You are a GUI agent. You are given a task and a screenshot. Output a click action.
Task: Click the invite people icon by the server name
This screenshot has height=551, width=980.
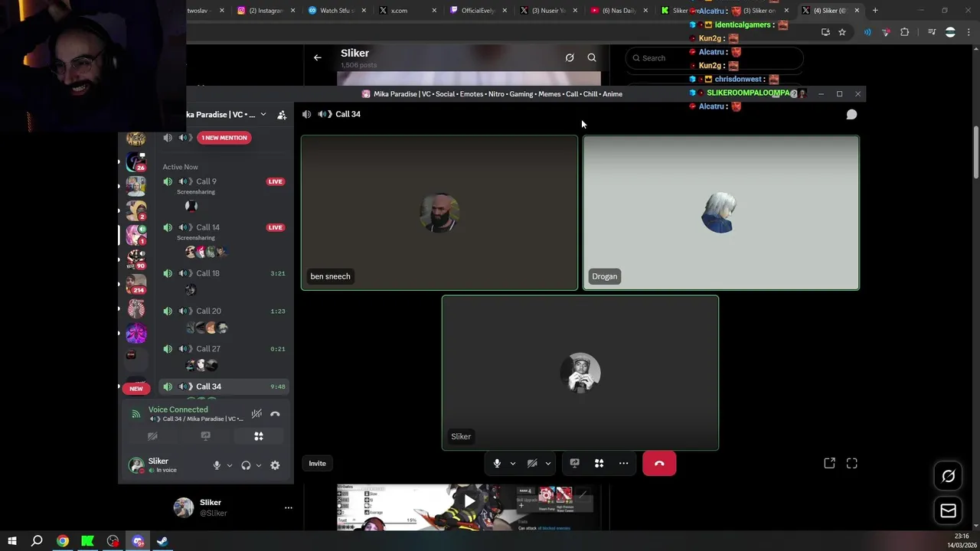pyautogui.click(x=282, y=115)
